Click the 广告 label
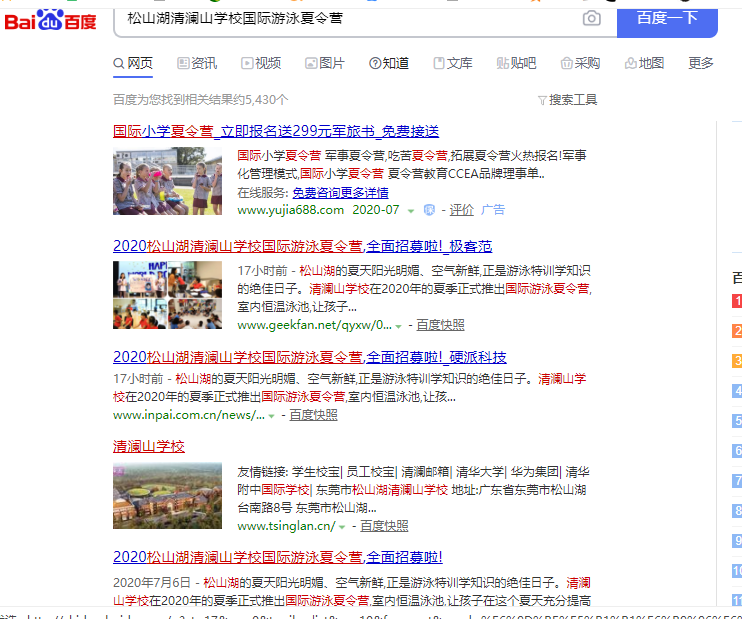Screen dimensions: 742x619 493,210
